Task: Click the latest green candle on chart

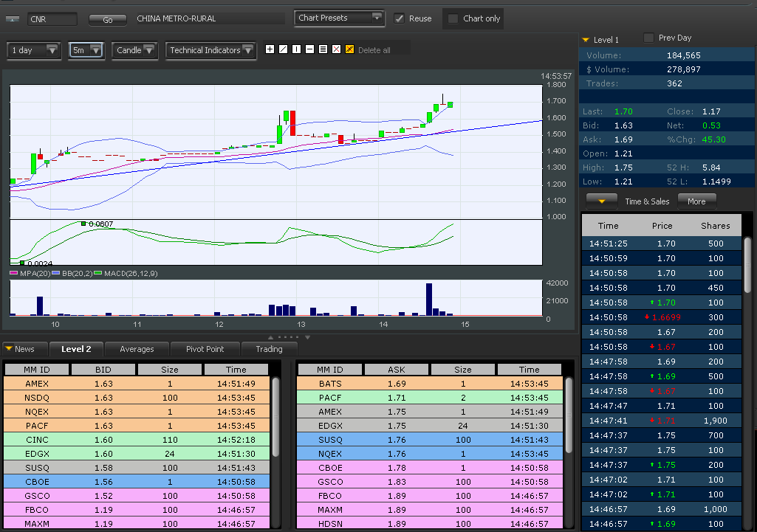Action: [x=450, y=104]
